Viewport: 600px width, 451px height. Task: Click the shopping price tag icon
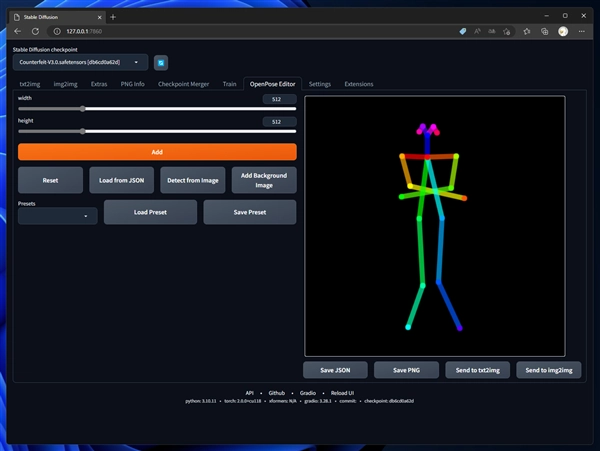click(x=462, y=32)
